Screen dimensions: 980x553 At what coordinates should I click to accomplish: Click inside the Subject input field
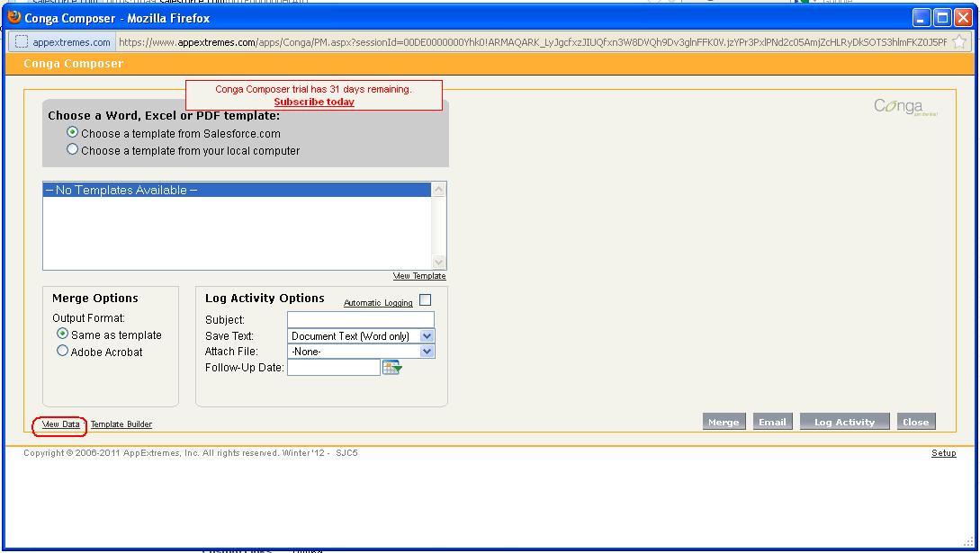[x=360, y=319]
